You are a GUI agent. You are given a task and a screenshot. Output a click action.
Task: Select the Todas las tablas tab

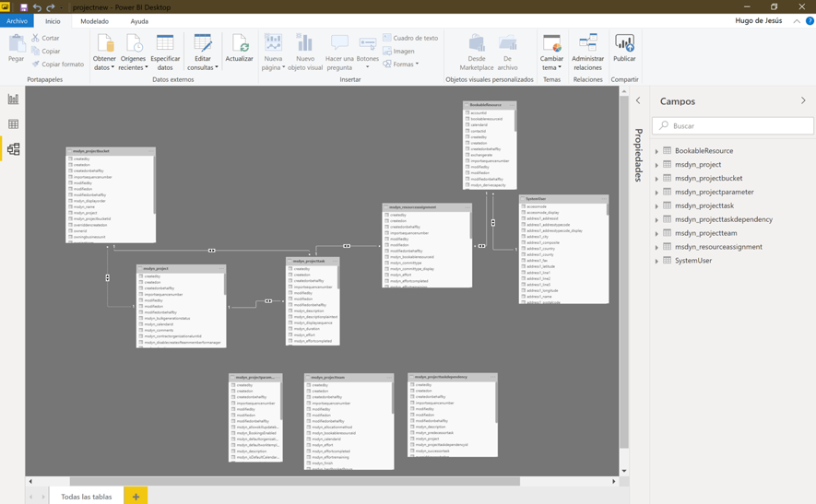pos(87,497)
